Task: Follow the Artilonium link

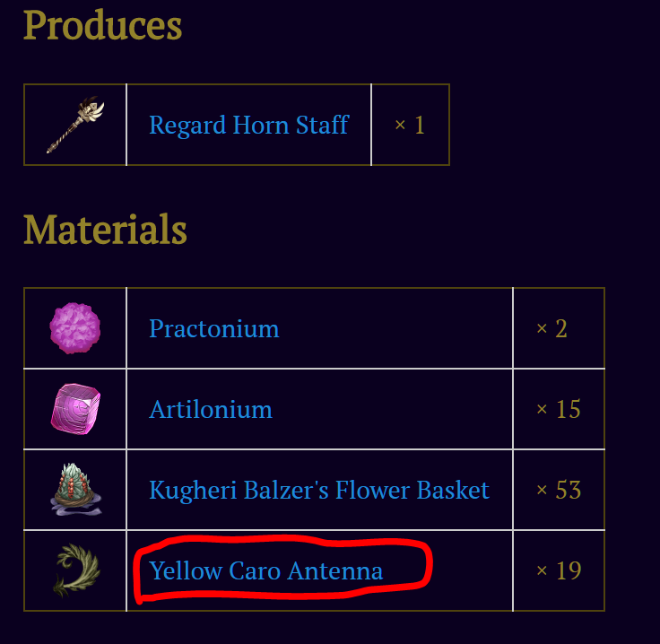Action: point(210,409)
